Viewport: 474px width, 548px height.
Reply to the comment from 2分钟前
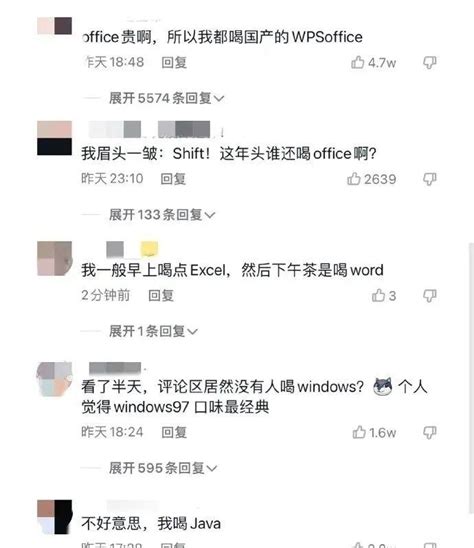[161, 296]
